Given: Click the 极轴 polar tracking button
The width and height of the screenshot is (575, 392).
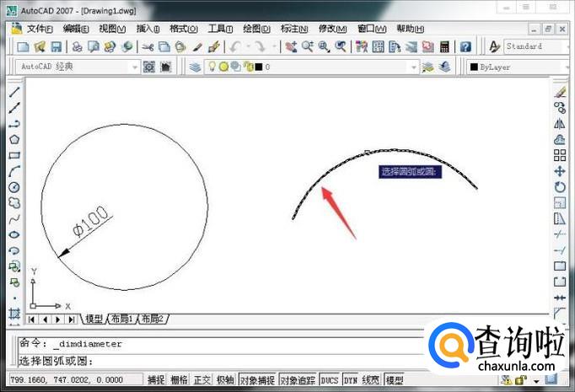Looking at the screenshot, I should click(x=224, y=381).
